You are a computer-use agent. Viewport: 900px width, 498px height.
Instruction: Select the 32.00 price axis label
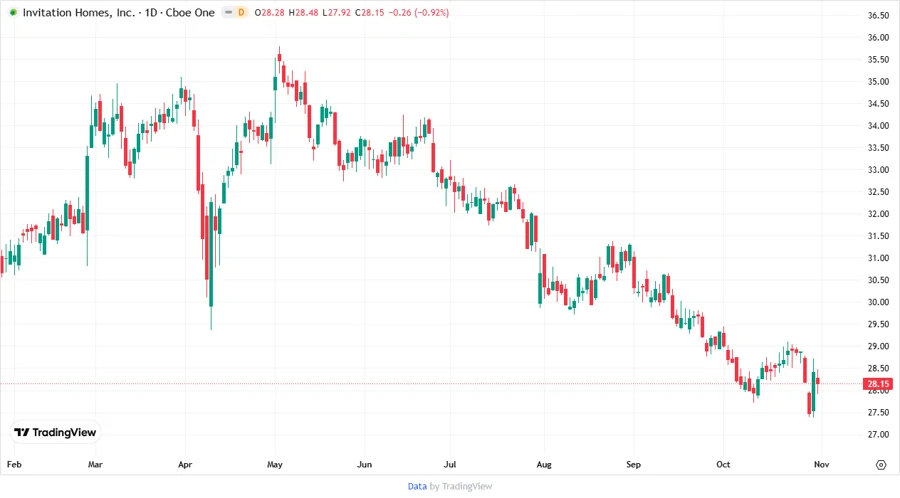tap(878, 214)
